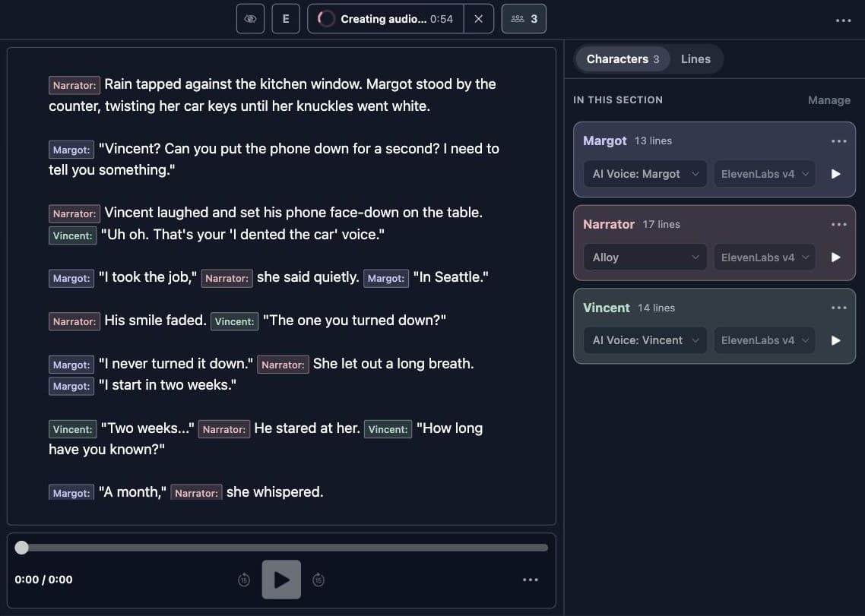Open Narrator card's more options menu
Viewport: 865px width, 616px height.
(838, 225)
